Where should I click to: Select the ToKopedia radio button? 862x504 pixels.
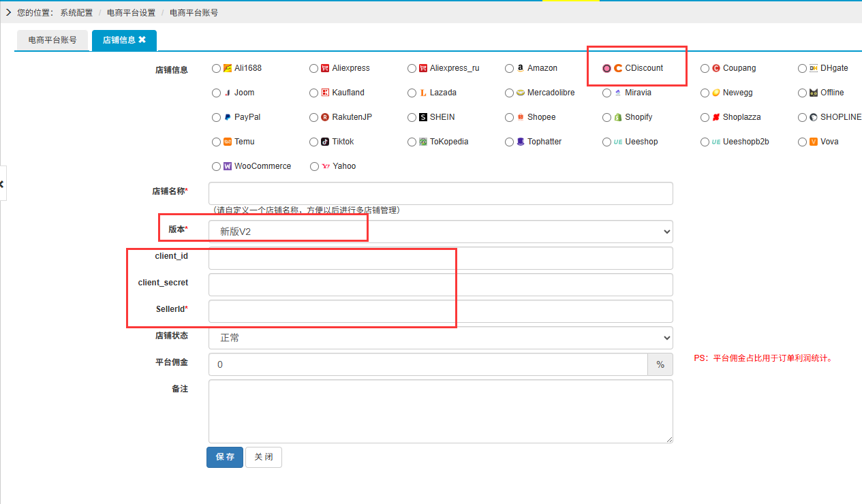(x=412, y=142)
